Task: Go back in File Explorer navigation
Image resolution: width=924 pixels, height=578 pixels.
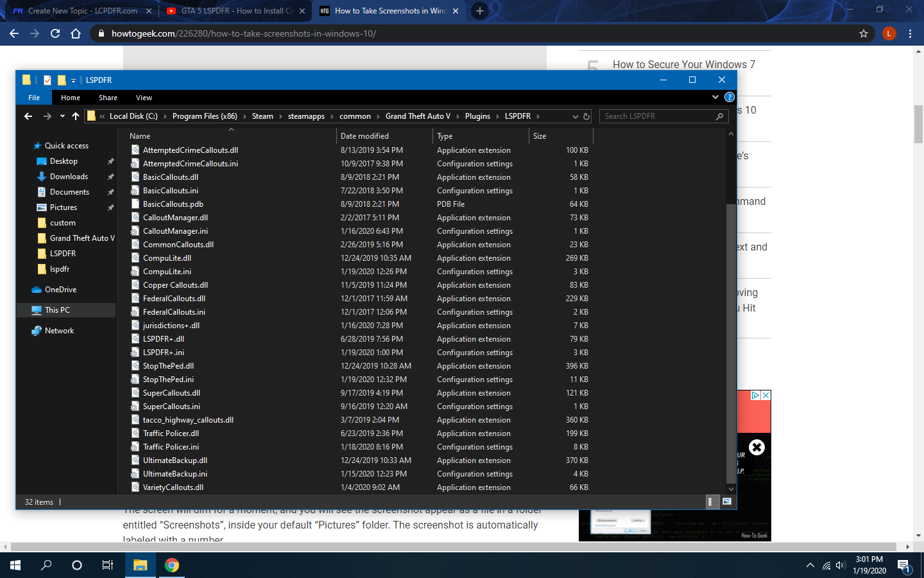Action: (28, 116)
